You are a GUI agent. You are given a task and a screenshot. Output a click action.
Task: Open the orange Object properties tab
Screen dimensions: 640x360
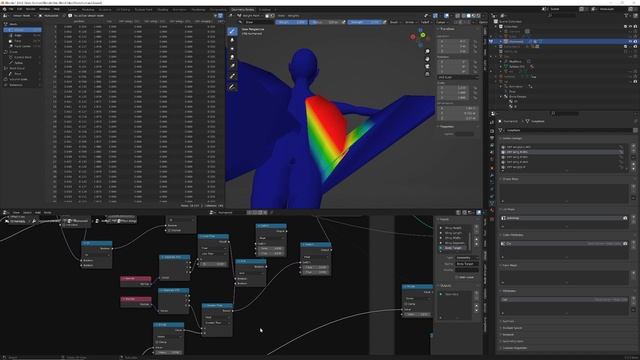[492, 167]
